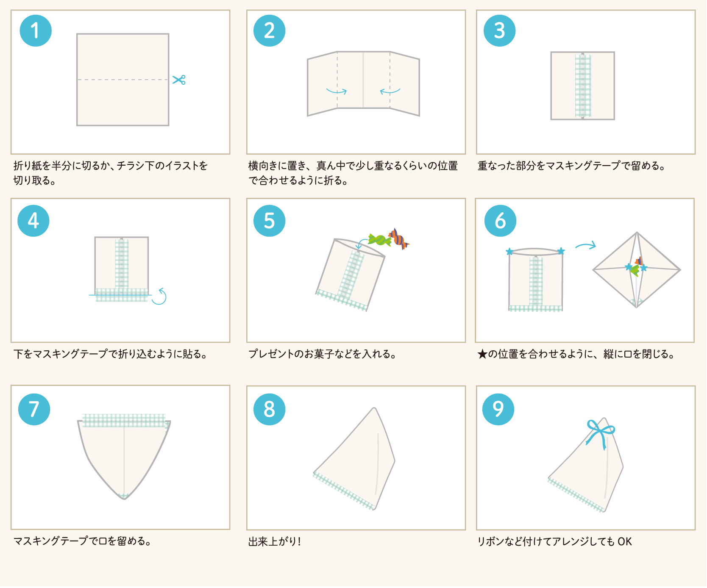Click the square paper illustration in step 1

[x=122, y=80]
